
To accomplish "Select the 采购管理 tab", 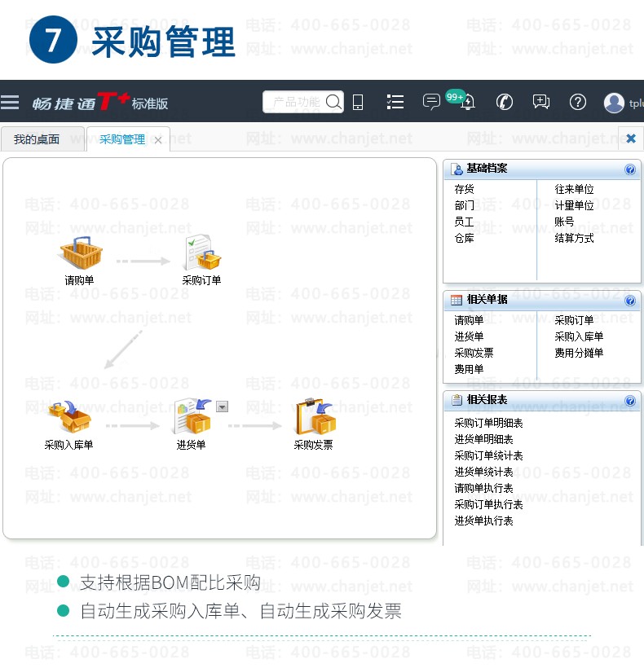I will click(122, 139).
